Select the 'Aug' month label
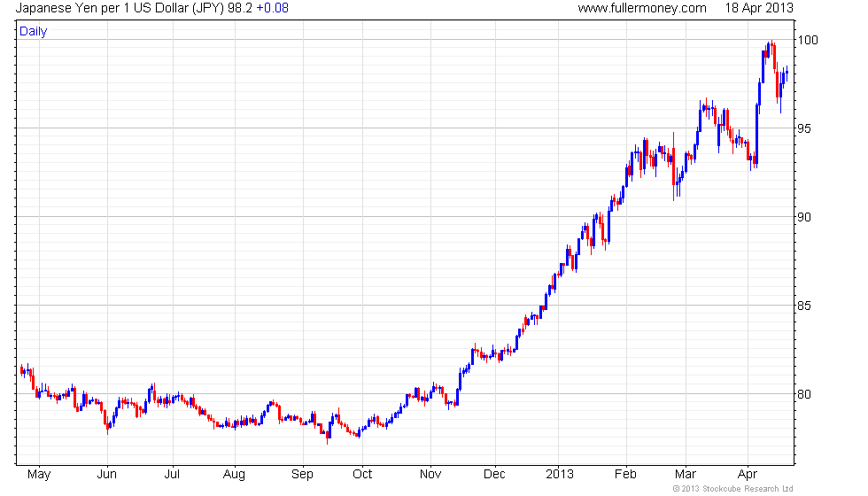This screenshot has height=496, width=868. [x=234, y=475]
